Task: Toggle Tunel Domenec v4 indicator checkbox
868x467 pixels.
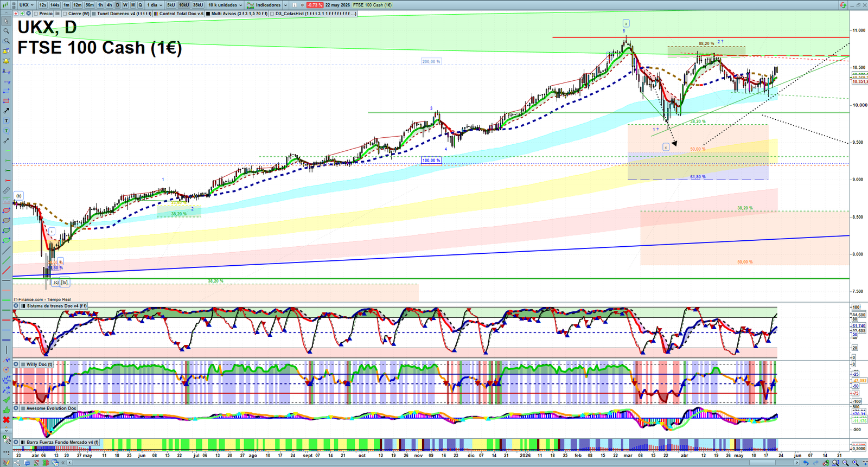Action: tap(94, 14)
